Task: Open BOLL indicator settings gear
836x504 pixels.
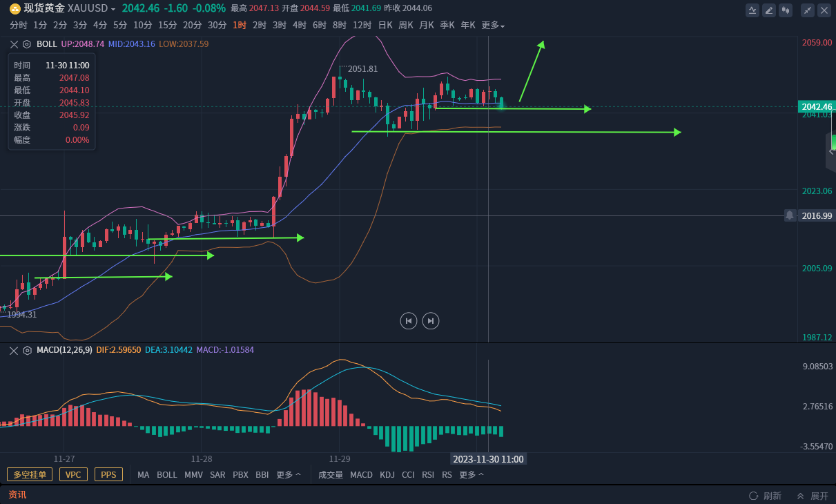Action: 27,43
